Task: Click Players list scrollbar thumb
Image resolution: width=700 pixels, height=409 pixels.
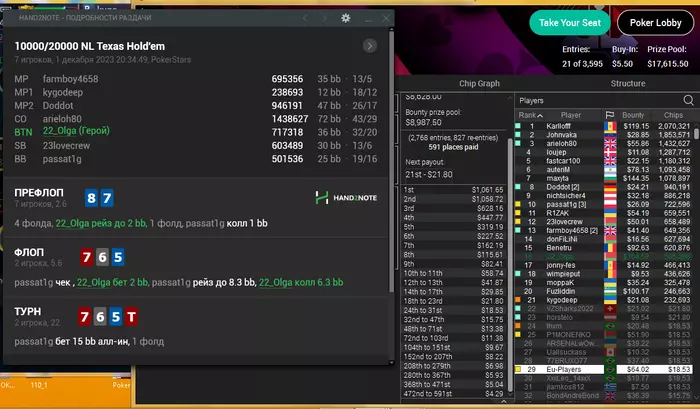Action: pyautogui.click(x=696, y=133)
